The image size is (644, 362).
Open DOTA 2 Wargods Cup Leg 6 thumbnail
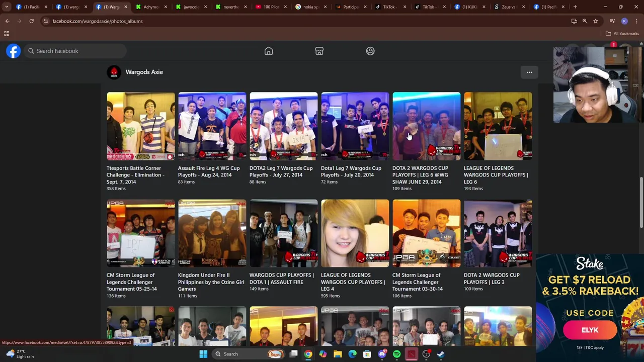click(426, 126)
